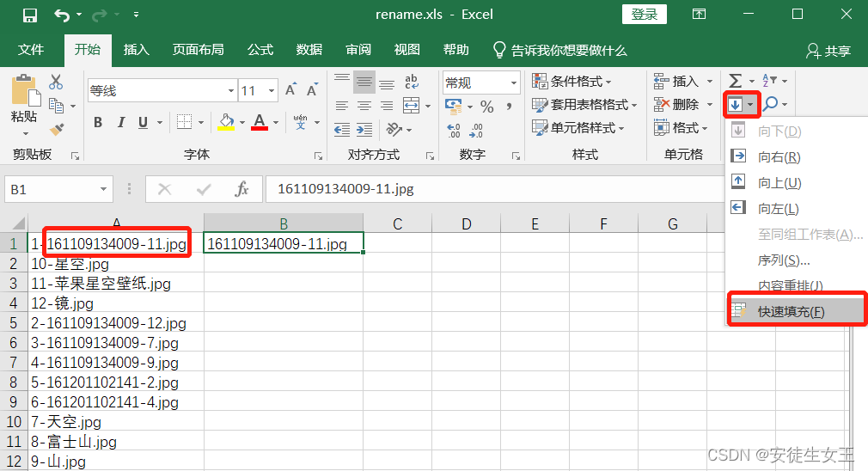Screen dimensions: 868x471
Task: Switch to the 公式 tab
Action: pyautogui.click(x=260, y=50)
